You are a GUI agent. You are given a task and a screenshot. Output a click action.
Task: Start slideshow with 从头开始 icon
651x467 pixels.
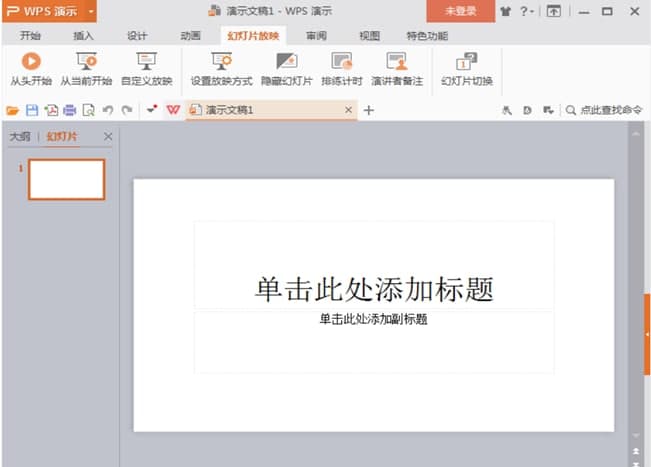(30, 62)
